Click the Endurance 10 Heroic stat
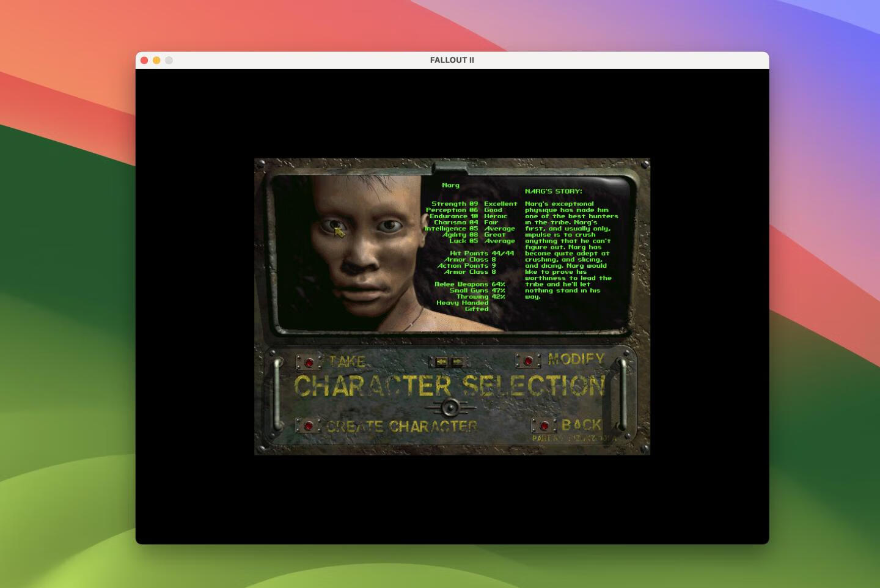The width and height of the screenshot is (880, 588). coord(468,216)
